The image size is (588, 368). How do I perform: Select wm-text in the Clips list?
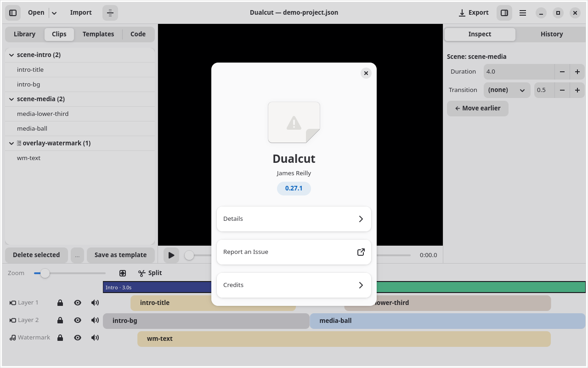point(80,158)
